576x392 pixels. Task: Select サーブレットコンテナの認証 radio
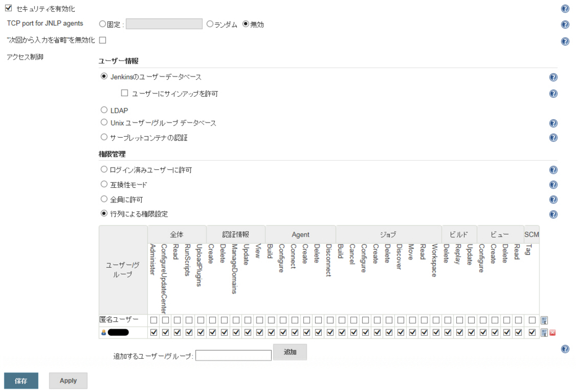coord(104,137)
